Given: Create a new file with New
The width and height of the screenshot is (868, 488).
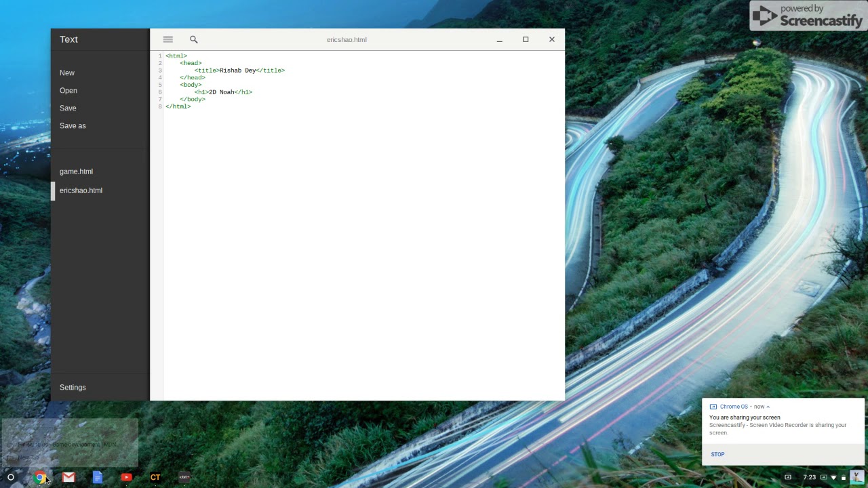Looking at the screenshot, I should (x=67, y=73).
